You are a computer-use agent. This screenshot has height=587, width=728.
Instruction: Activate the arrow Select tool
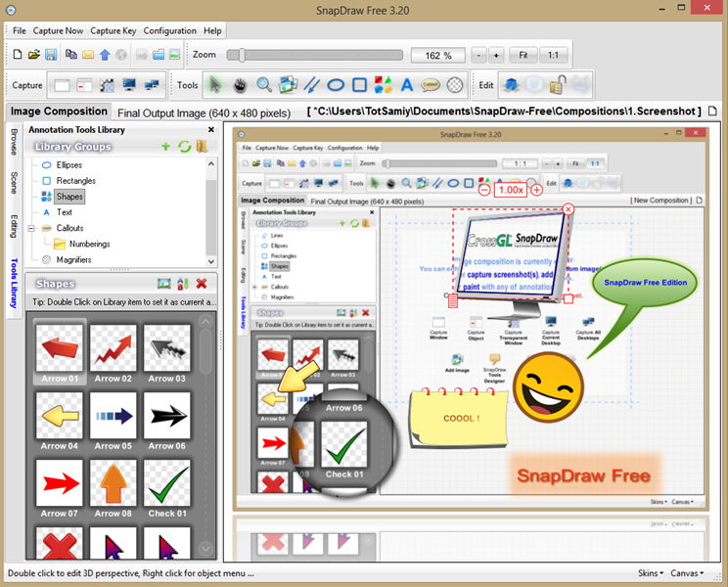215,85
